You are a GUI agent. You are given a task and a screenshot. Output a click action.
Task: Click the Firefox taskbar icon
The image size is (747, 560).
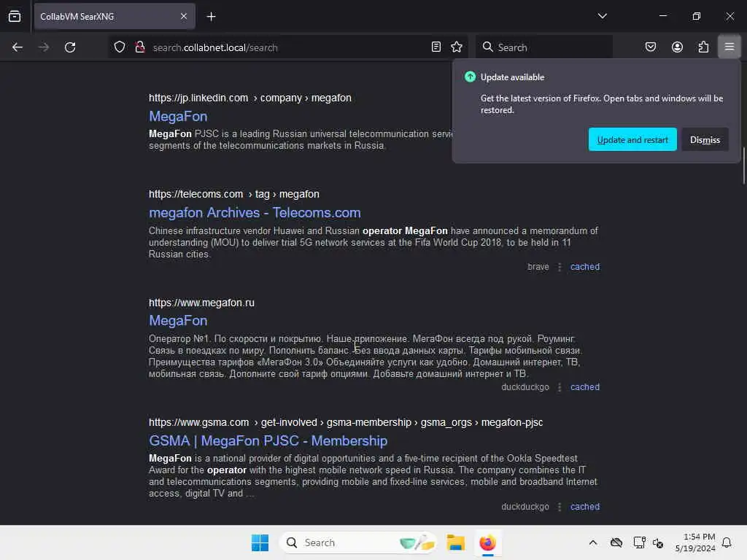point(487,542)
